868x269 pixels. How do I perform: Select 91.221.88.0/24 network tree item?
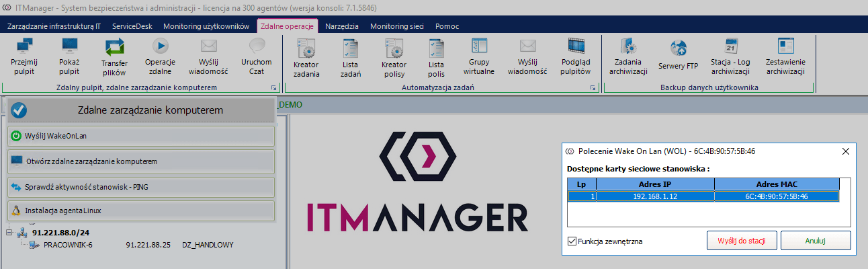(x=60, y=232)
